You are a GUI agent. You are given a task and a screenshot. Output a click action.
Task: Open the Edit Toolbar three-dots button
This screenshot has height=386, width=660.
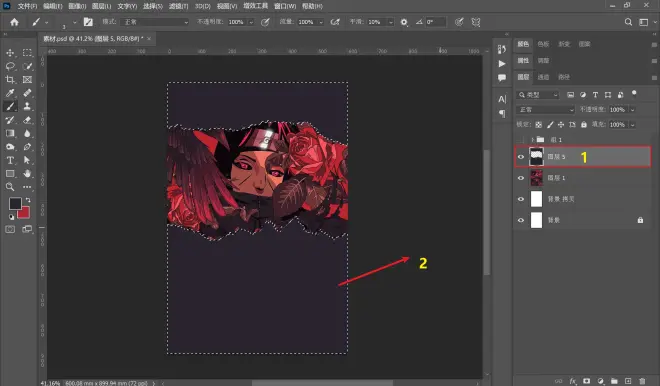pos(27,187)
